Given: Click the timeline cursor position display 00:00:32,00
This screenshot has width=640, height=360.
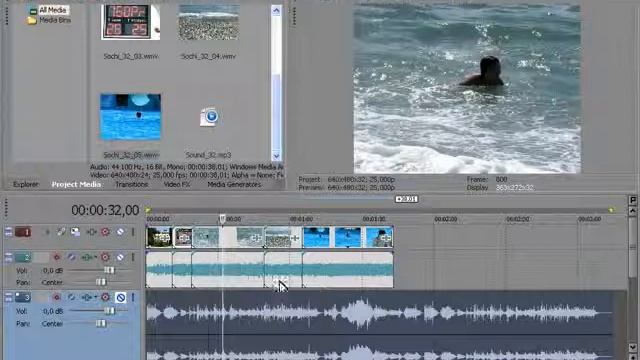Looking at the screenshot, I should (105, 210).
